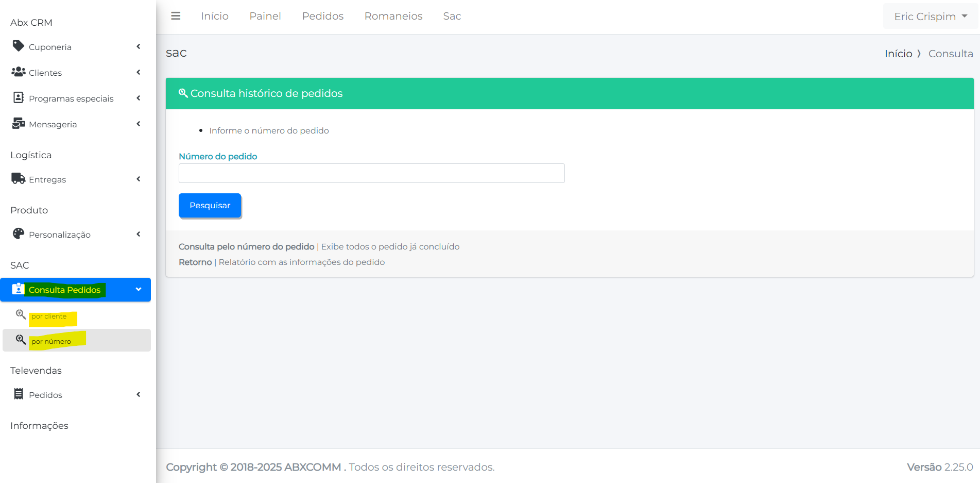Click the Cuponeria tag icon

coord(19,46)
